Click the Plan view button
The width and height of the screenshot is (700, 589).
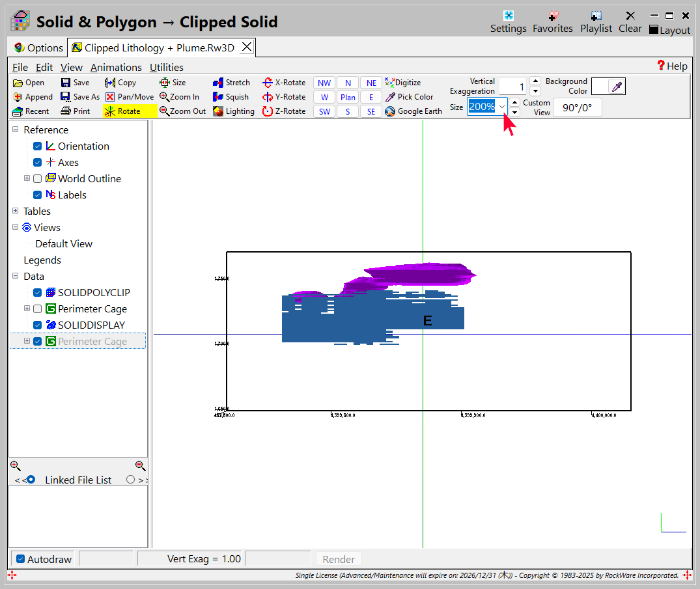(348, 97)
